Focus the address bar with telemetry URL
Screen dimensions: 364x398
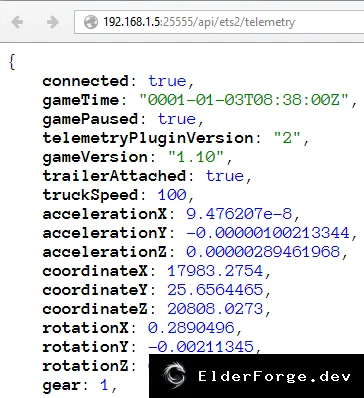pos(219,22)
